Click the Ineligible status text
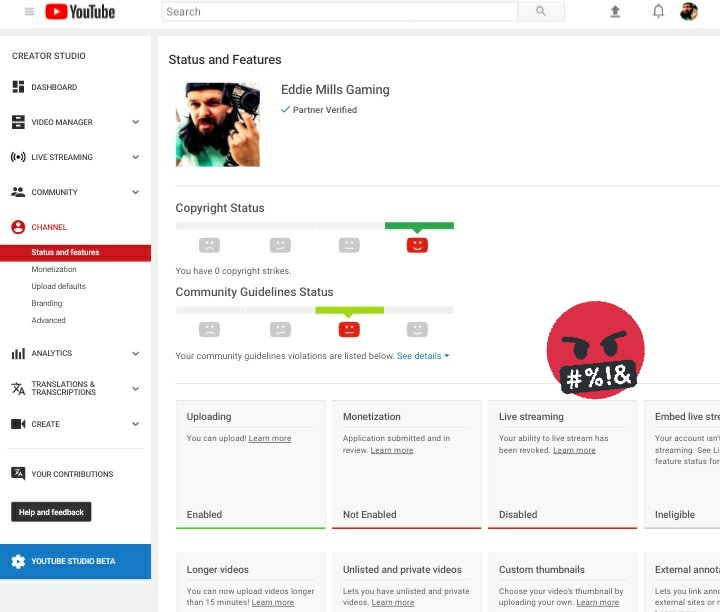Screen dimensions: 720x612 pos(675,515)
